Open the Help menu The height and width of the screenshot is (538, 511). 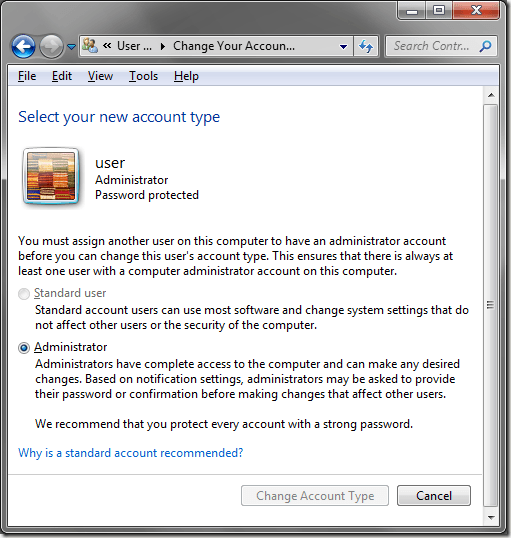click(x=186, y=76)
